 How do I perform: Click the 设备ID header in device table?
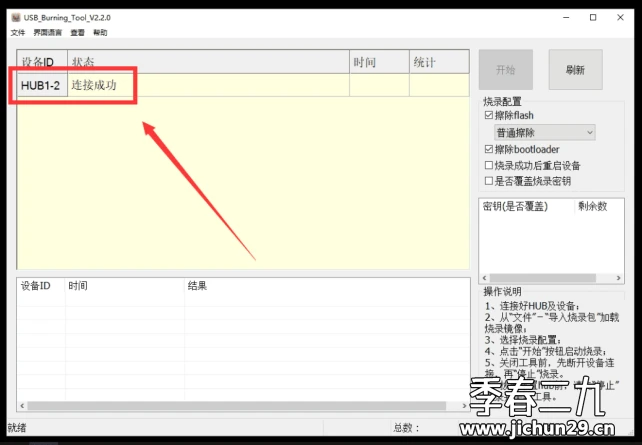tap(42, 62)
